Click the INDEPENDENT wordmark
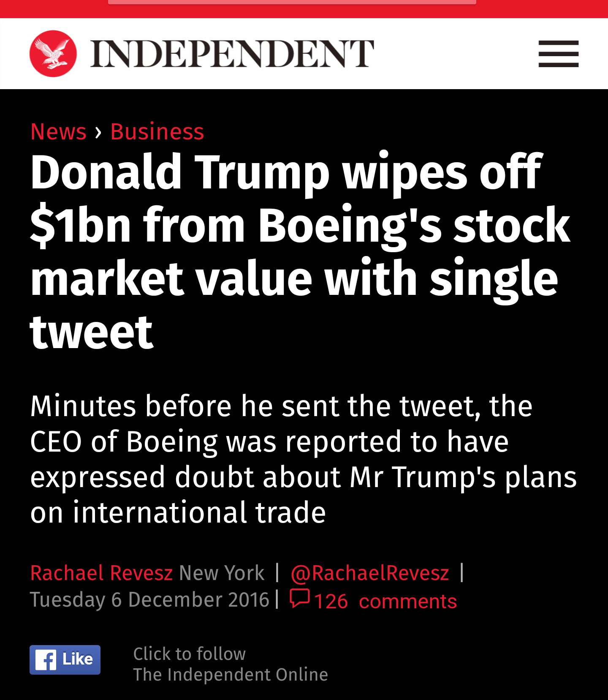The width and height of the screenshot is (608, 700). click(x=232, y=54)
